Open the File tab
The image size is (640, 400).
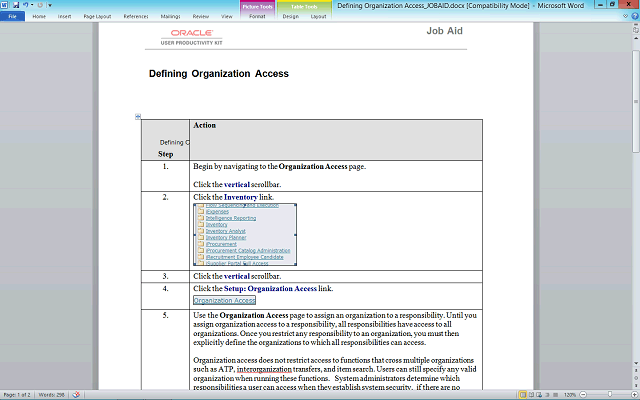point(13,17)
